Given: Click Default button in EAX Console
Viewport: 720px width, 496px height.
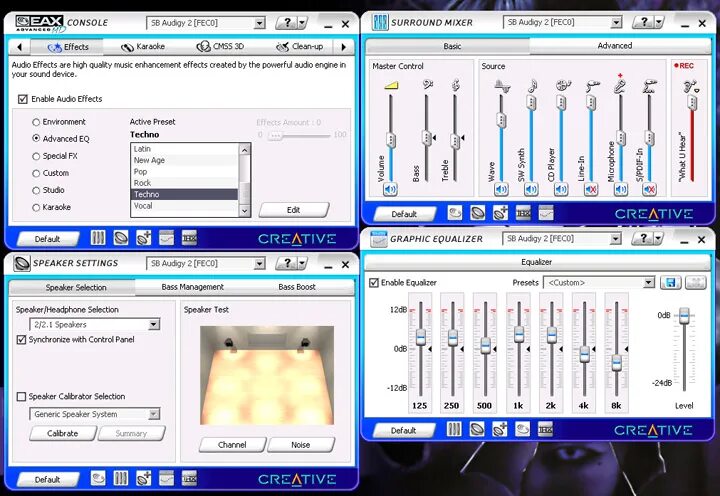Looking at the screenshot, I should pos(47,239).
